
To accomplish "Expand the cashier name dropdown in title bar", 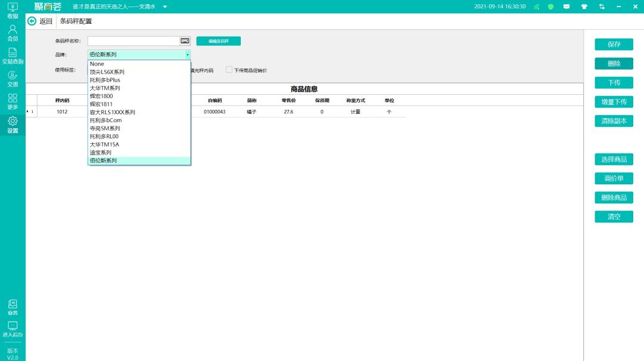I will [x=165, y=7].
